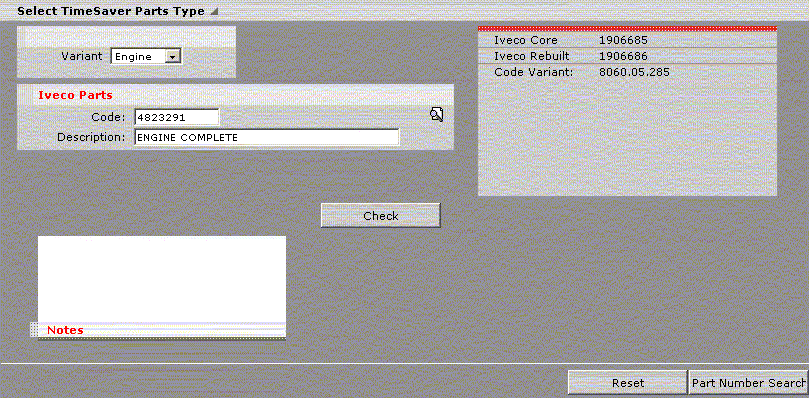Focus the Code input field
Image resolution: width=809 pixels, height=398 pixels.
[x=176, y=117]
